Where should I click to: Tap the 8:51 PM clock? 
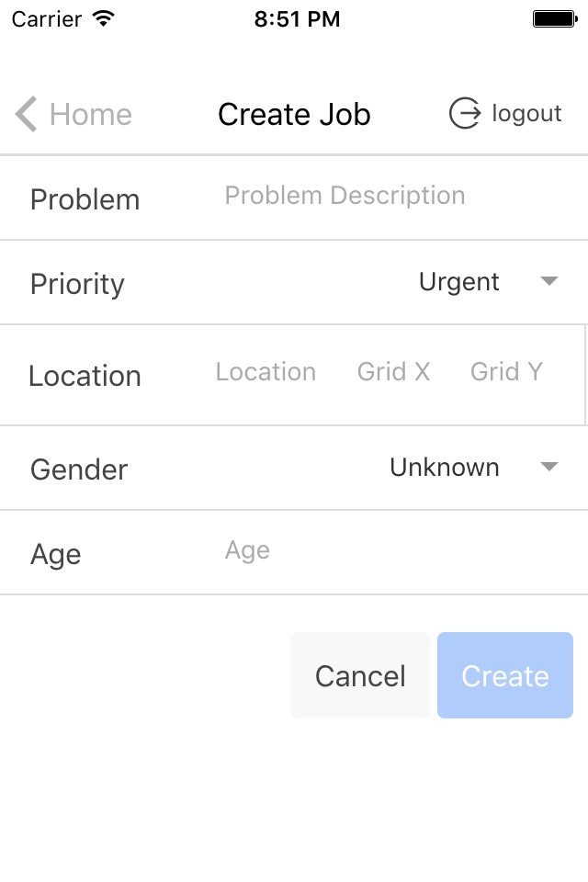tap(297, 19)
